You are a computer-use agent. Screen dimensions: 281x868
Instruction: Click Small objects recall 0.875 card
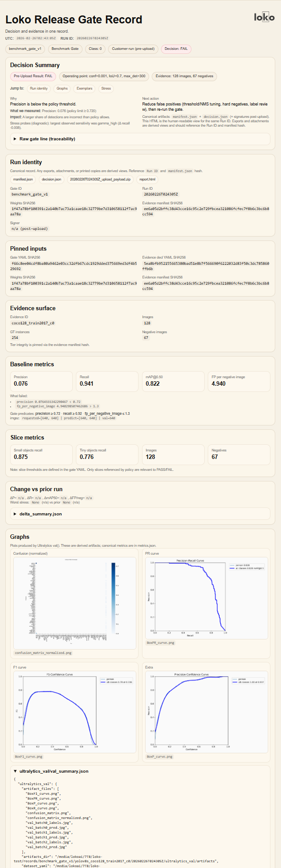[x=41, y=455]
